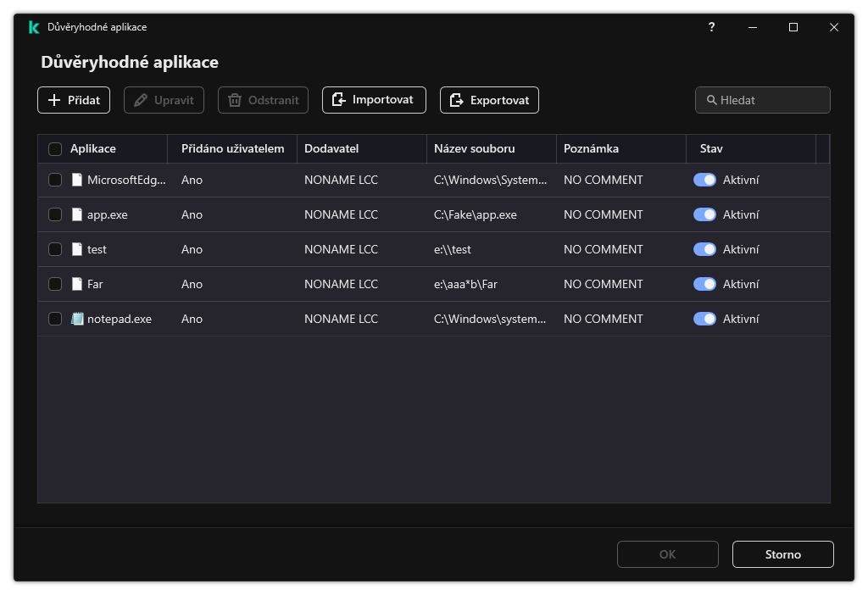Click the MicrosoftEdge file icon
868x595 pixels.
[x=77, y=180]
